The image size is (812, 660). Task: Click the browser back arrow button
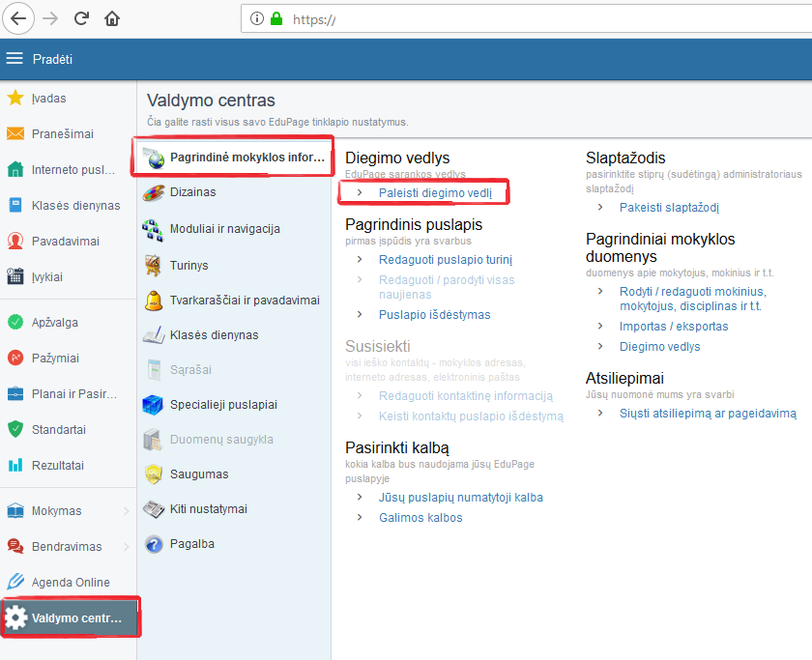(18, 18)
